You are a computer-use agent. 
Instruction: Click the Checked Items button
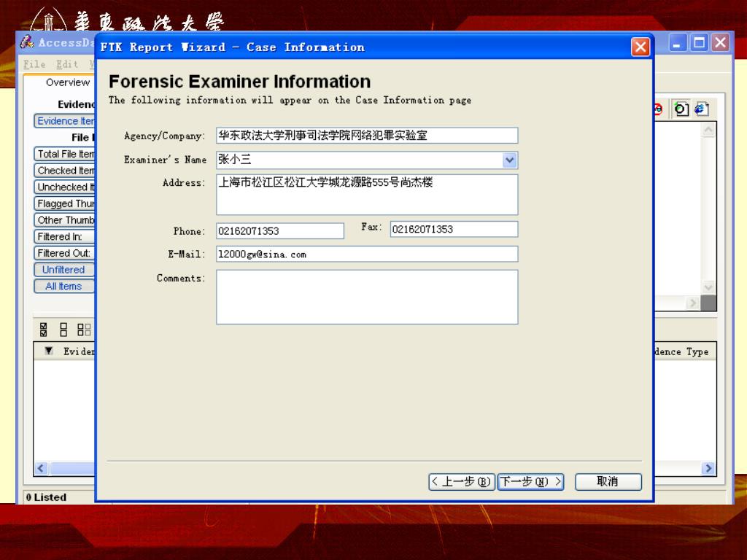pyautogui.click(x=65, y=171)
